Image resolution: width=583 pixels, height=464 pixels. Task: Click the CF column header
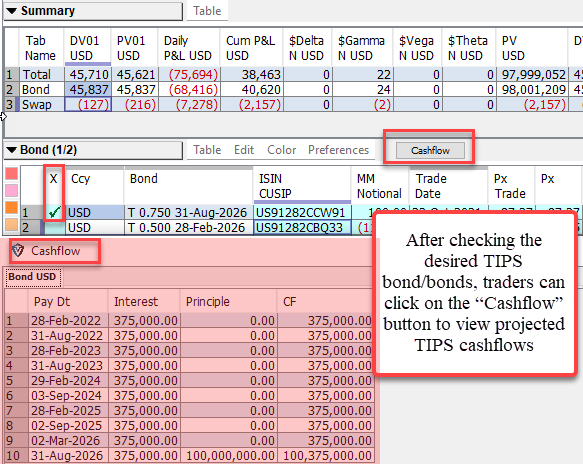coord(325,302)
